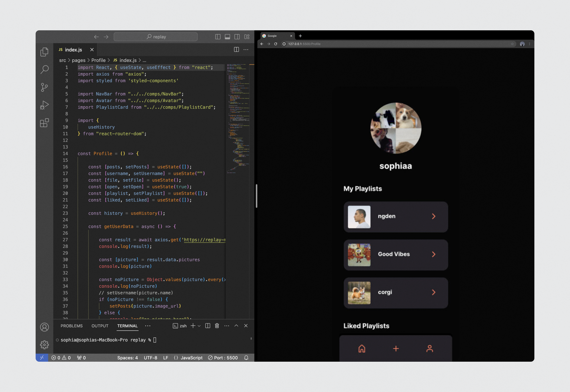Image resolution: width=570 pixels, height=392 pixels.
Task: Toggle the primary side bar layout
Action: [x=218, y=37]
